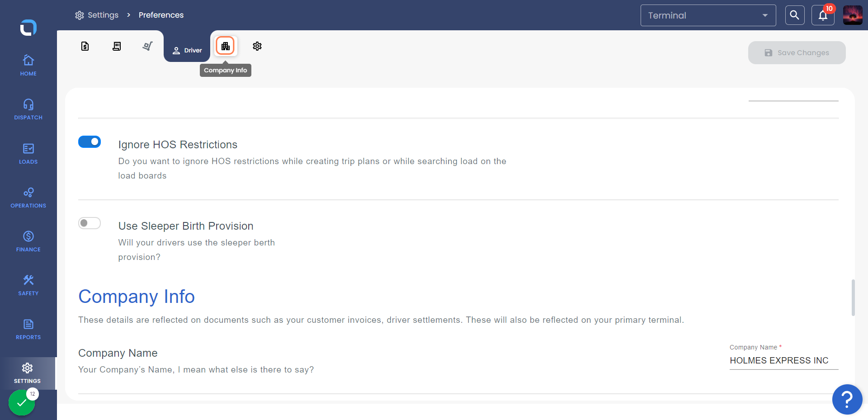Click the app logo at top left

pos(28,28)
